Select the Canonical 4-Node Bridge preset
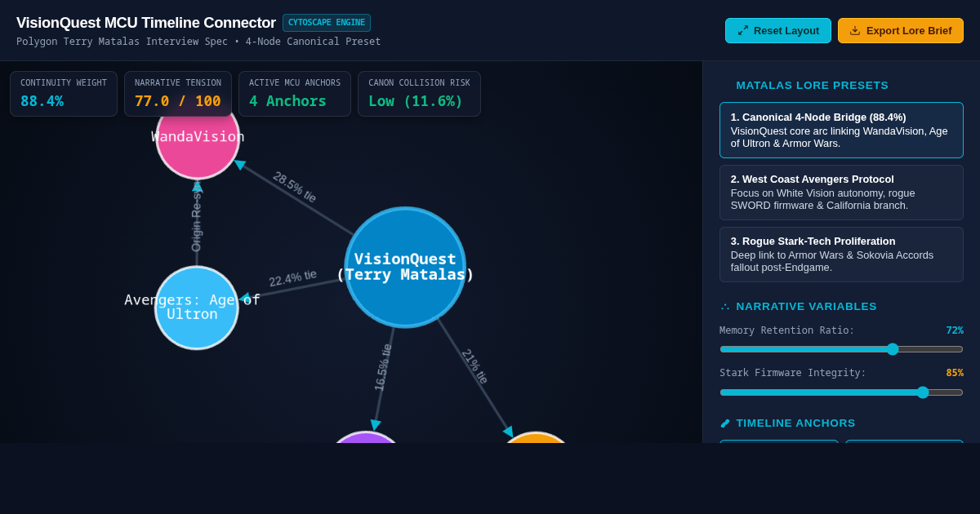The image size is (980, 514). click(841, 130)
